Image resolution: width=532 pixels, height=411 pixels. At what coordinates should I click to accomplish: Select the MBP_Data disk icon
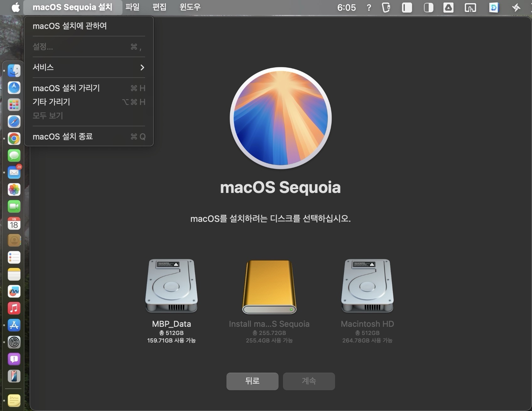point(171,286)
